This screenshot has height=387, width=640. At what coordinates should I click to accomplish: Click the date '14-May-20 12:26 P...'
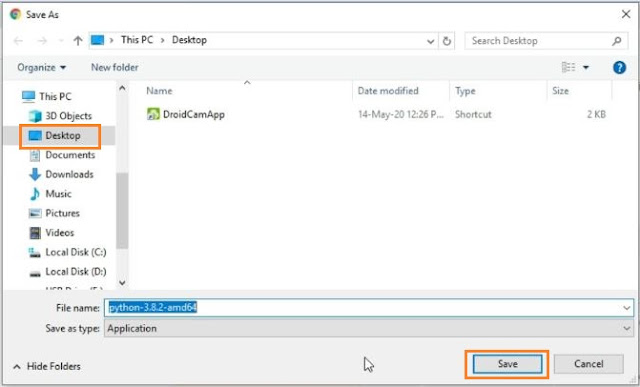[400, 114]
